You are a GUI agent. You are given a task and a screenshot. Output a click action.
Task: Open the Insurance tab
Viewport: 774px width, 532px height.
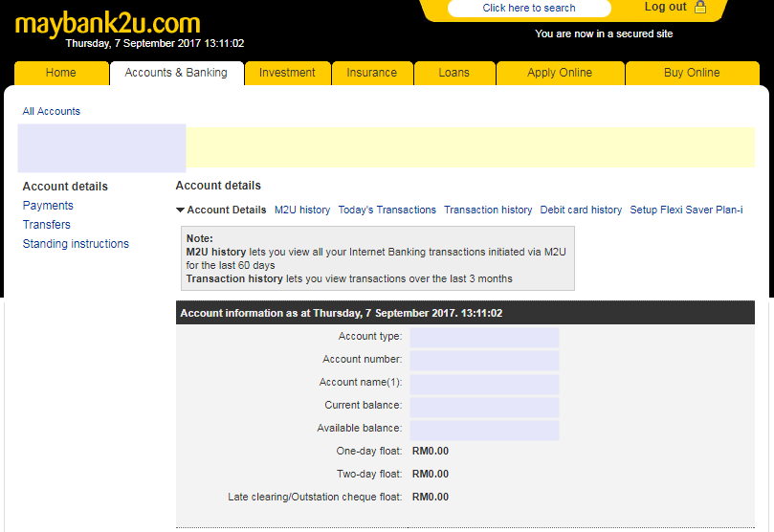click(x=372, y=73)
